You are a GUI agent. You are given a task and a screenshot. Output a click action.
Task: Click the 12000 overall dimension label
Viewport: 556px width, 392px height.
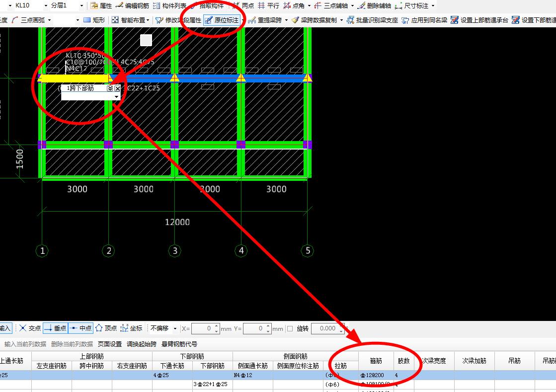(x=177, y=222)
